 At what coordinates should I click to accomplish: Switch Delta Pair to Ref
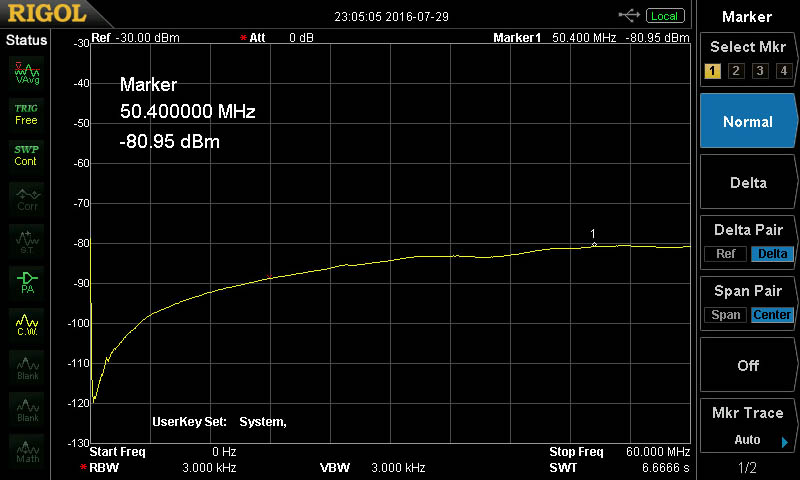coord(725,254)
